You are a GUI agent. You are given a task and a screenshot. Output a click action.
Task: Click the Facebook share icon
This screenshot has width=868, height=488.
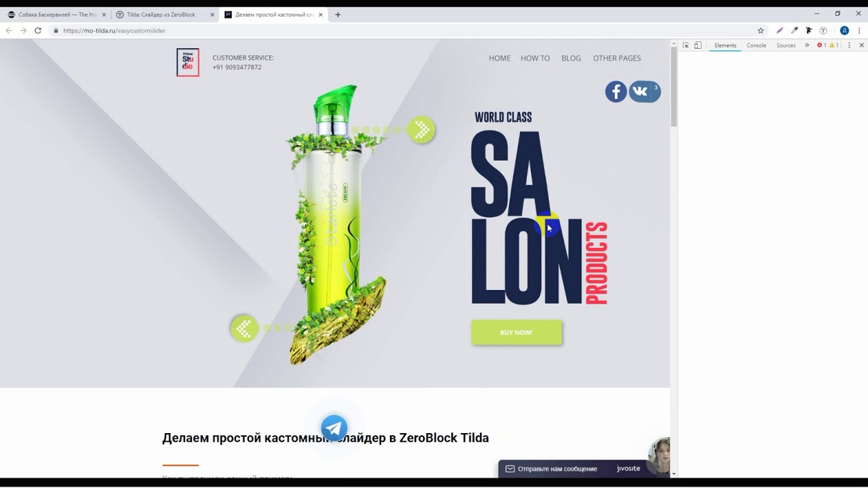tap(616, 91)
